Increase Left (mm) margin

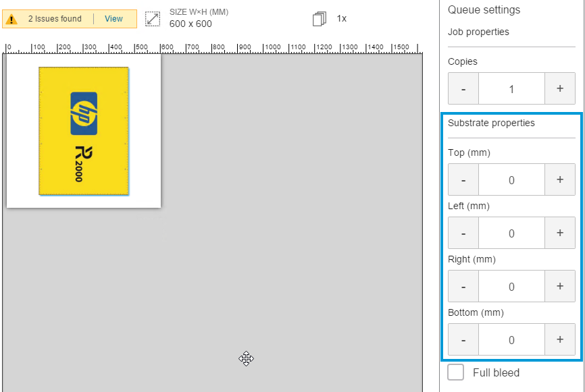[x=559, y=233]
